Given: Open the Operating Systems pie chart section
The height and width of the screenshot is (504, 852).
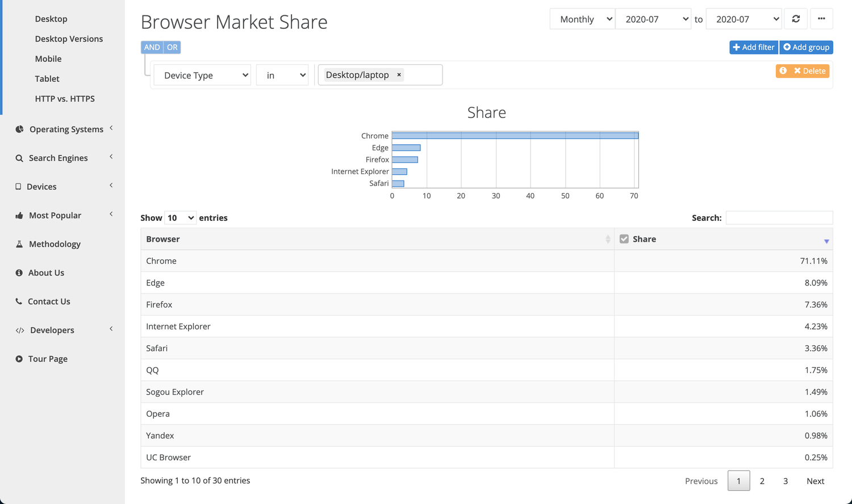Looking at the screenshot, I should (19, 129).
